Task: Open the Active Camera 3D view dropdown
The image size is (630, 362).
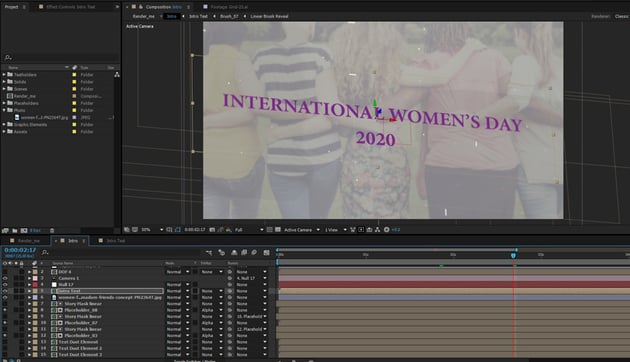Action: (x=302, y=230)
